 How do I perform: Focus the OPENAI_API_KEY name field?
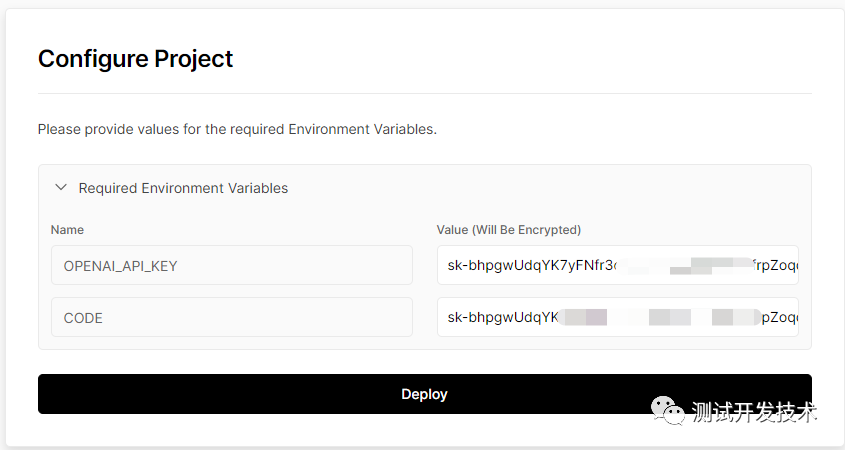[x=231, y=265]
